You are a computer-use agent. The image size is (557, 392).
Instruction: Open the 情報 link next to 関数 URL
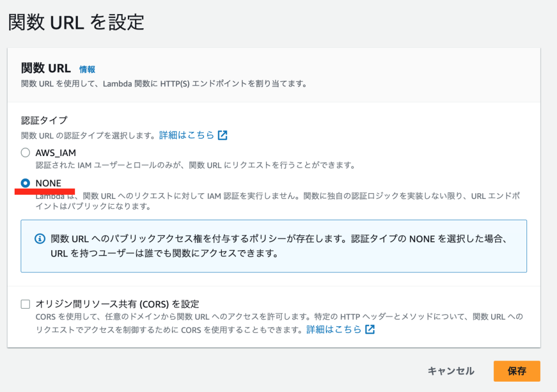tap(87, 70)
